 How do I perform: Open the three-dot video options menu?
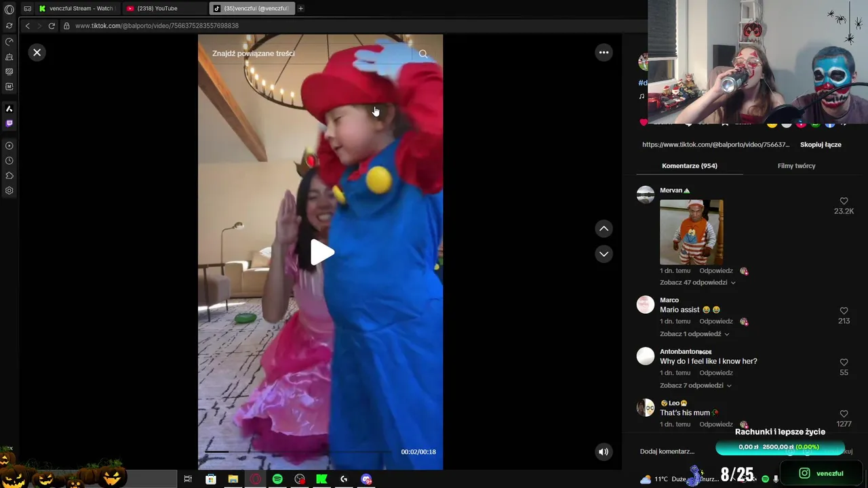click(x=604, y=52)
